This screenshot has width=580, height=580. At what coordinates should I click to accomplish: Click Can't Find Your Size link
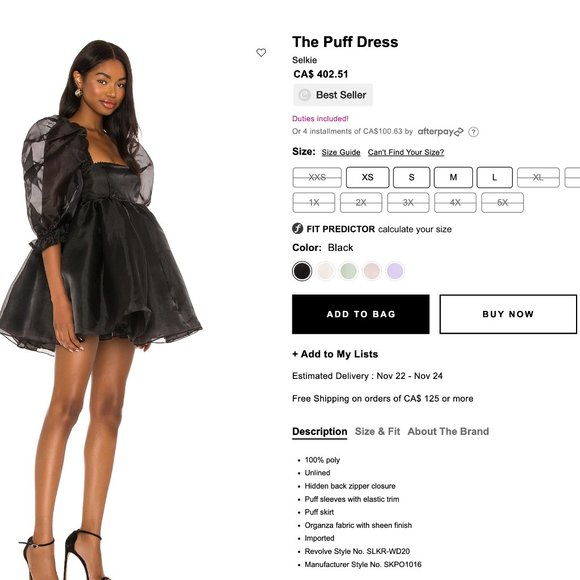pyautogui.click(x=406, y=152)
